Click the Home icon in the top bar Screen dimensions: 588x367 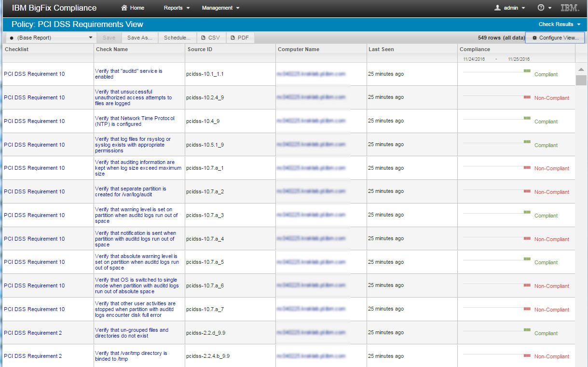(123, 8)
